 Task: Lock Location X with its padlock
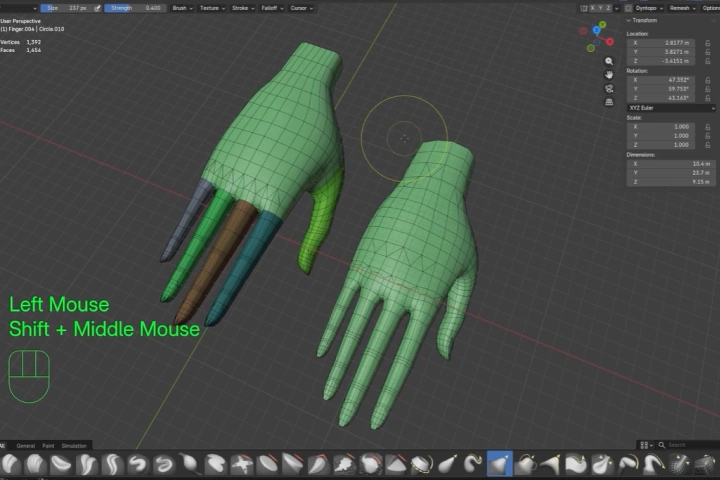point(708,43)
